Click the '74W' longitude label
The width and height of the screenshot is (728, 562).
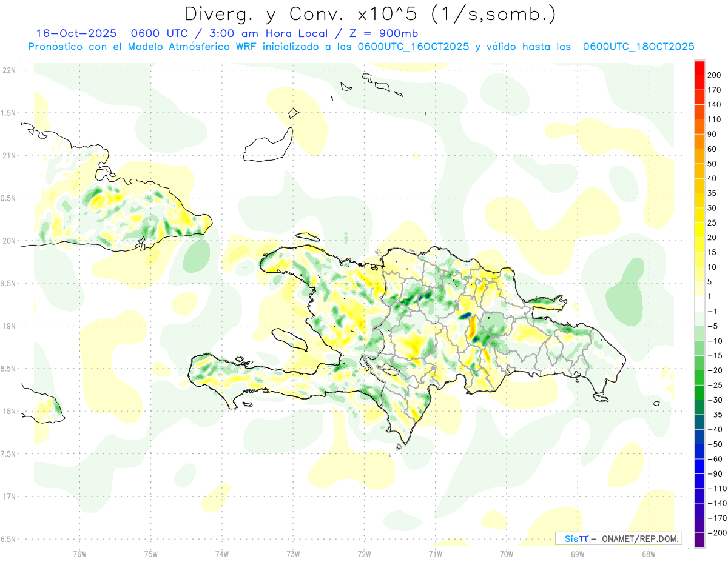(x=222, y=554)
